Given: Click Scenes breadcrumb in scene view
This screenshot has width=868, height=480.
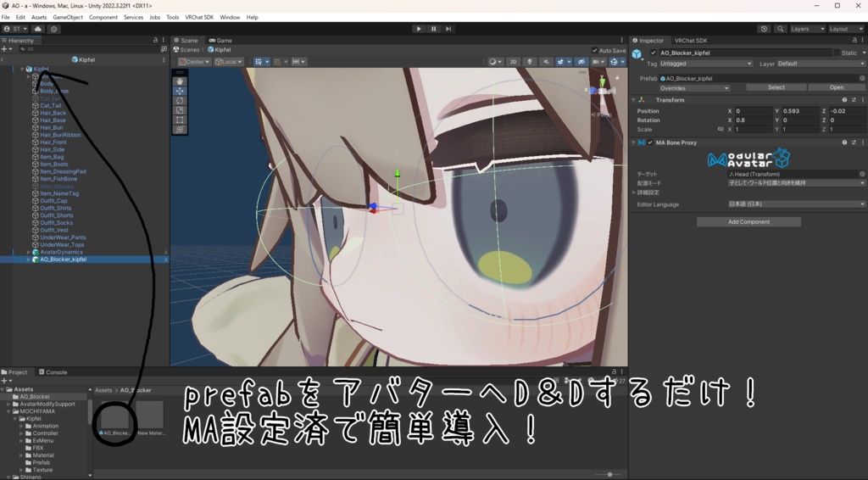Looking at the screenshot, I should pos(186,50).
